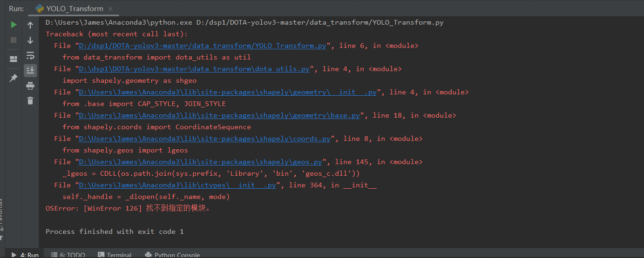644x258 pixels.
Task: Click the Down the Stack Trace arrow
Action: tap(30, 40)
